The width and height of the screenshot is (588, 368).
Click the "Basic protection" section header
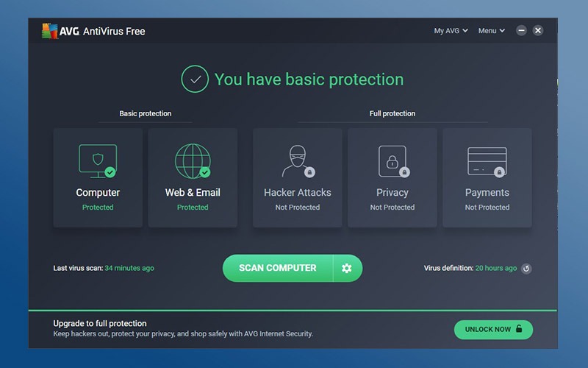tap(146, 113)
